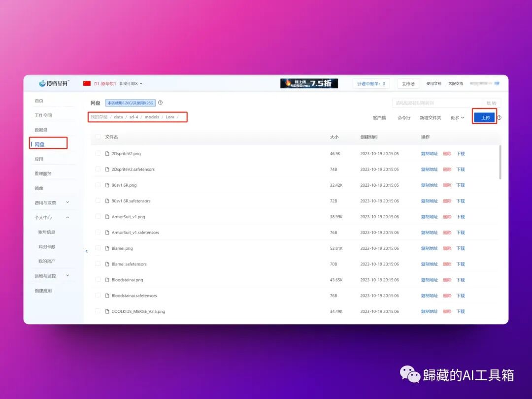Image resolution: width=532 pixels, height=399 pixels.
Task: Click the file icon of 90sv1.6R.png
Action: click(107, 185)
